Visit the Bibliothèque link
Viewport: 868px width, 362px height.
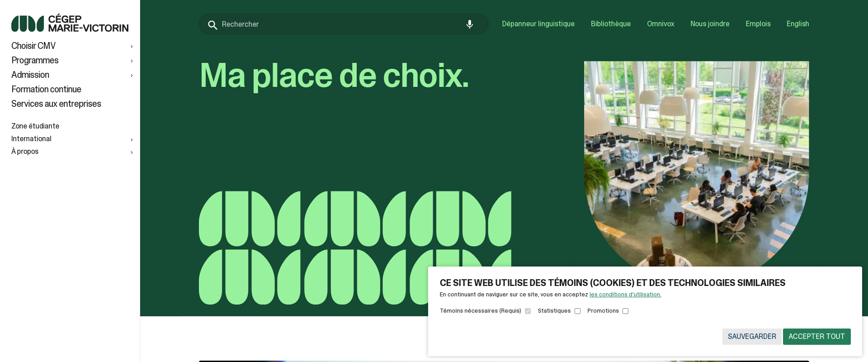[611, 24]
